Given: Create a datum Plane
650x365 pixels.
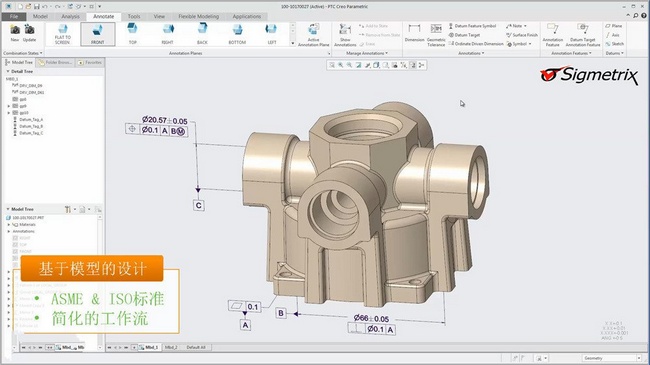Looking at the screenshot, I should coord(614,26).
